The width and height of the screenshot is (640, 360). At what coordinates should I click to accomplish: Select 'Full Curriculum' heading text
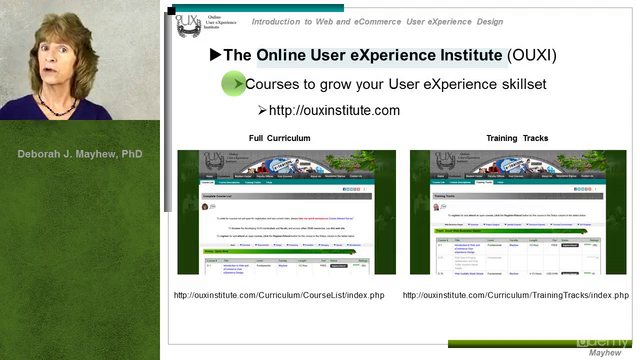(280, 138)
